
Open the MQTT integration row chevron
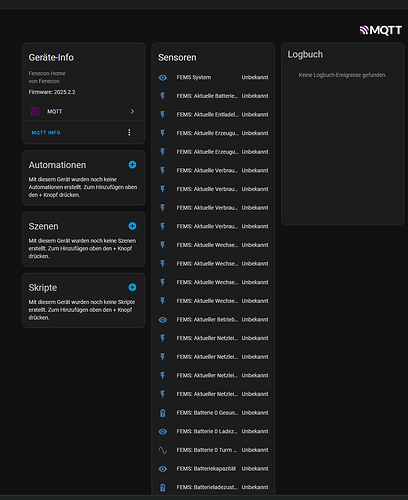point(132,111)
